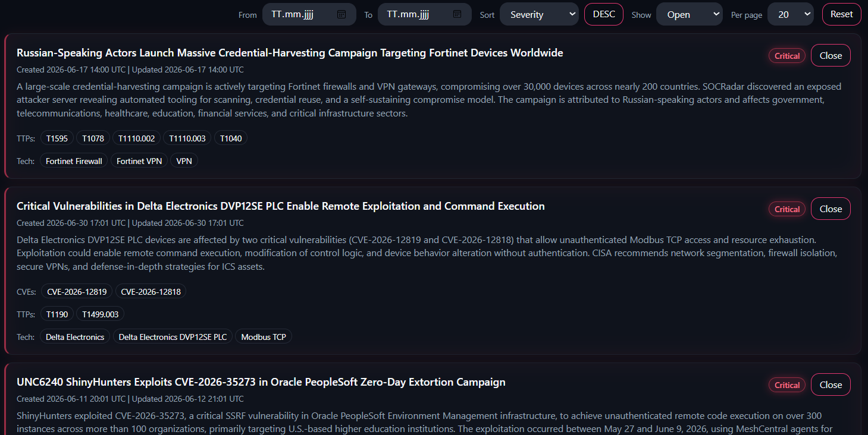Close the Fortinet credential-harvesting alert

click(x=831, y=55)
